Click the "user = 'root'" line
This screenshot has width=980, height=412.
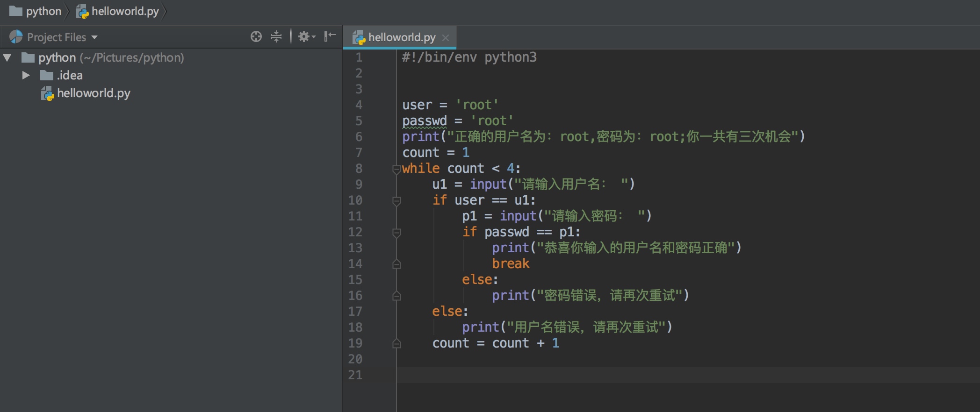pyautogui.click(x=450, y=105)
